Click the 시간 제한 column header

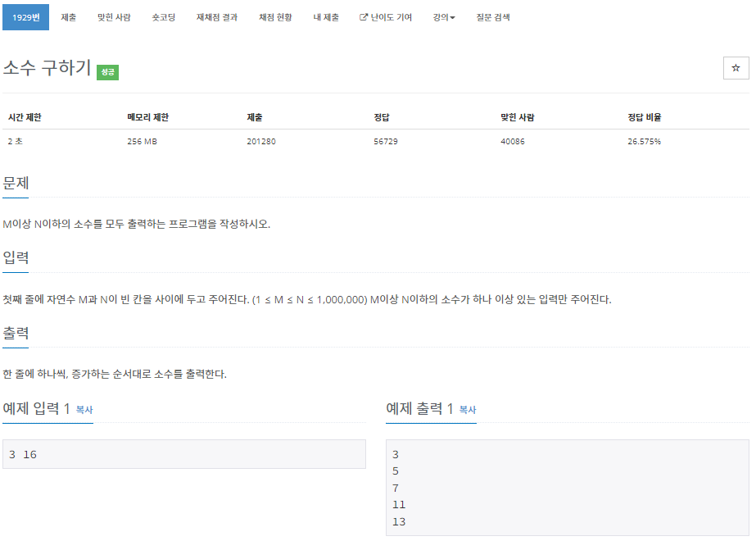point(25,117)
